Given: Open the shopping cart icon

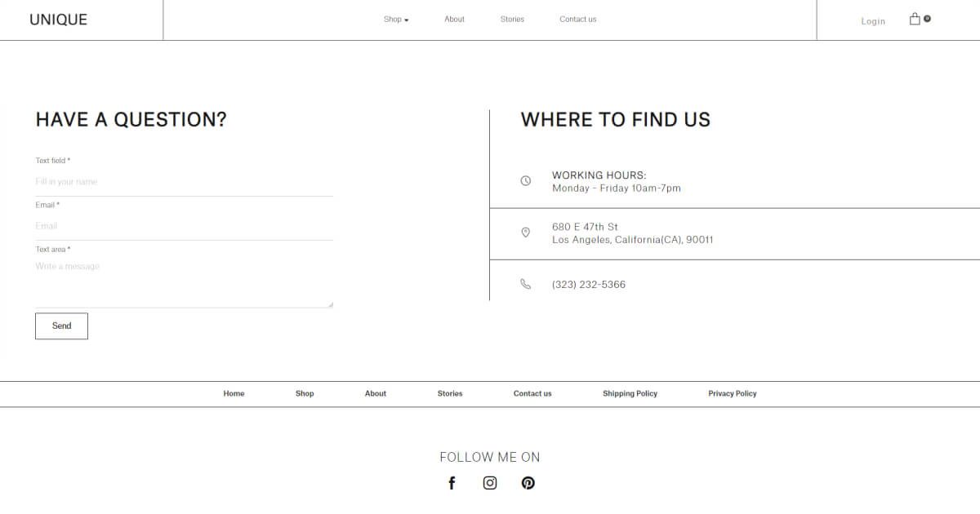Looking at the screenshot, I should (x=915, y=20).
